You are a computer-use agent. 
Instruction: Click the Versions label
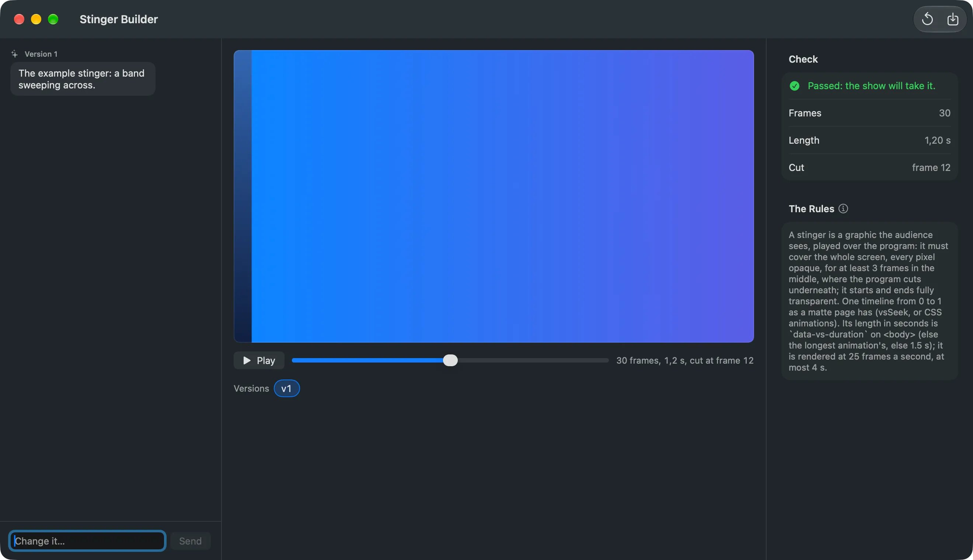tap(251, 388)
